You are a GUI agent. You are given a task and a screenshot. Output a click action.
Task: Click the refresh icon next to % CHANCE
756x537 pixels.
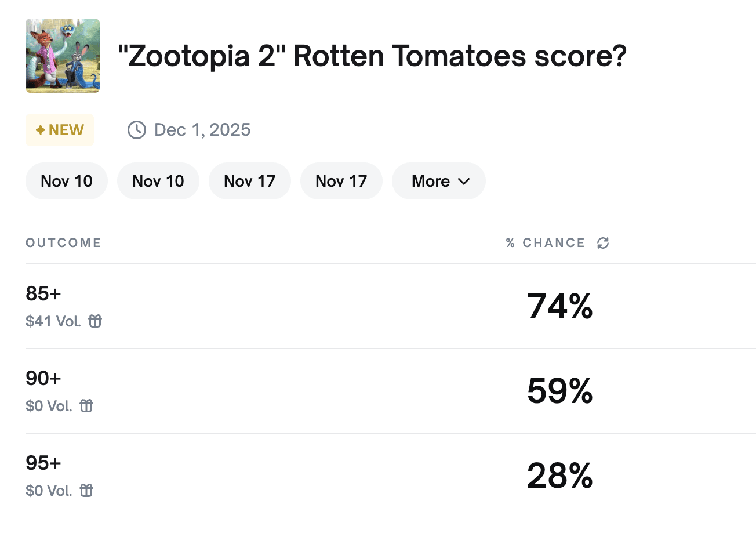(x=603, y=243)
